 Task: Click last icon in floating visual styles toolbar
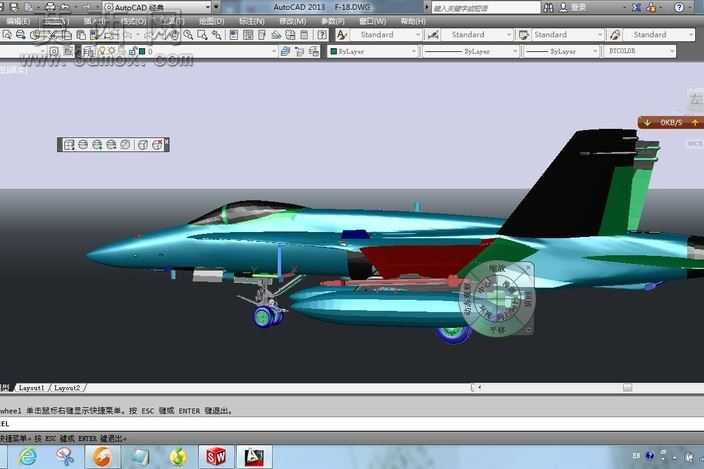157,145
